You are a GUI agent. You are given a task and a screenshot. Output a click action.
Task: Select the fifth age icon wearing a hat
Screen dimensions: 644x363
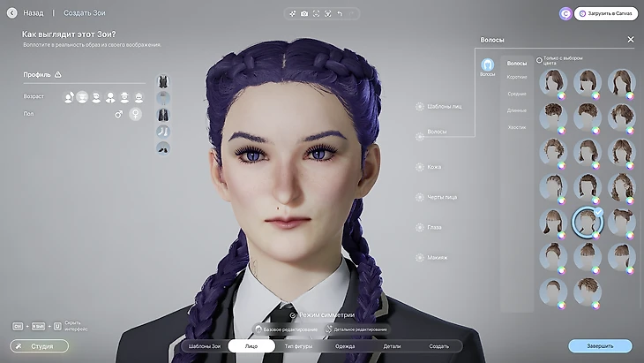tap(124, 97)
